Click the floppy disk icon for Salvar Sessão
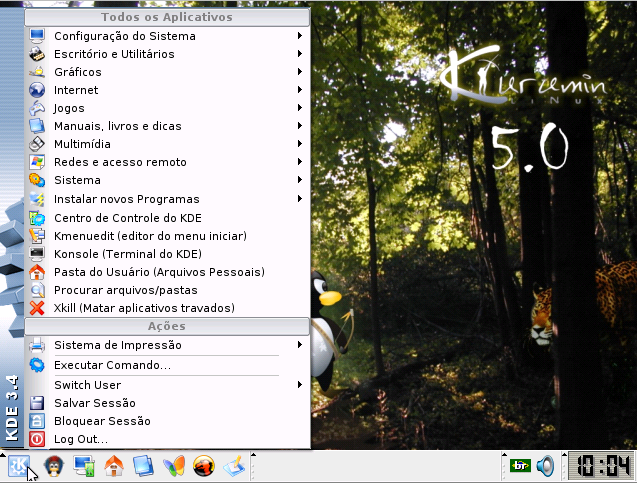This screenshot has width=637, height=483. pyautogui.click(x=37, y=403)
